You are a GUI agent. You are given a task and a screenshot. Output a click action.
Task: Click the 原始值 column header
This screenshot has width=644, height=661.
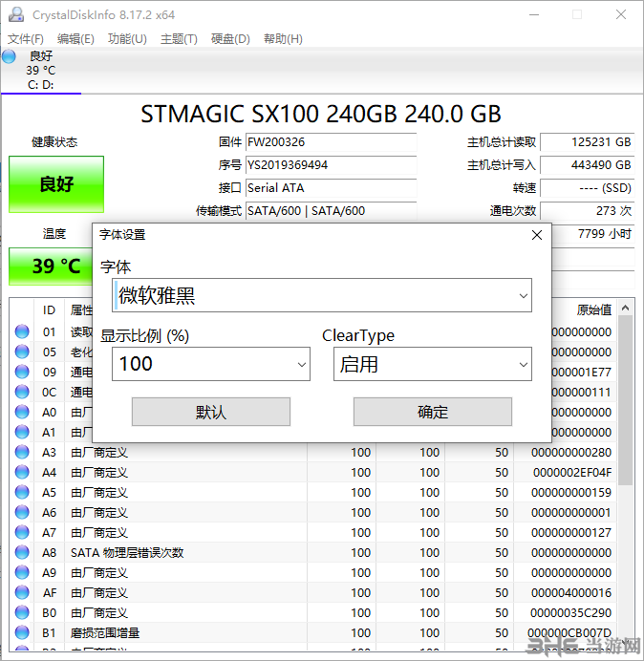click(x=593, y=310)
